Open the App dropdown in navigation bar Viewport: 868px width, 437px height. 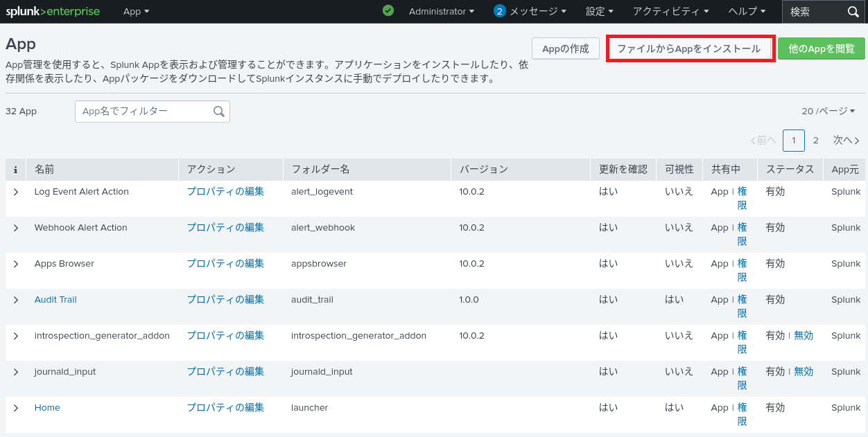coord(136,12)
